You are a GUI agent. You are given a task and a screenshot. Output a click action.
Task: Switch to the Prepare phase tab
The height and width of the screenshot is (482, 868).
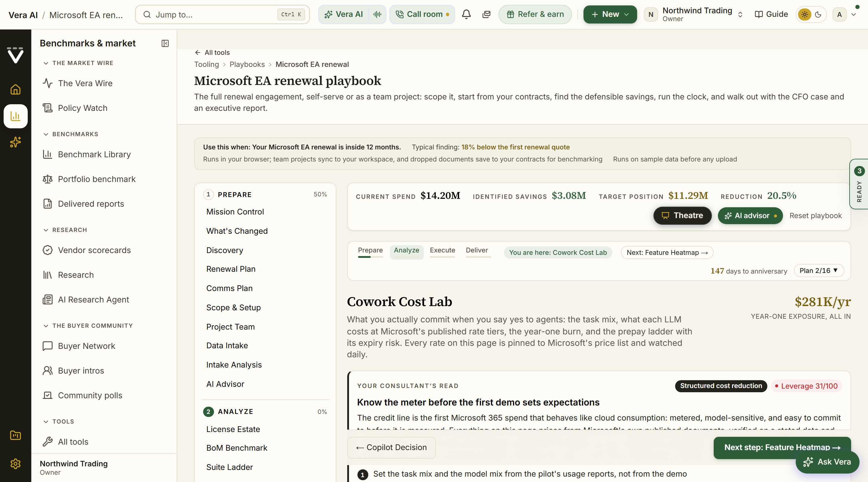pos(370,252)
